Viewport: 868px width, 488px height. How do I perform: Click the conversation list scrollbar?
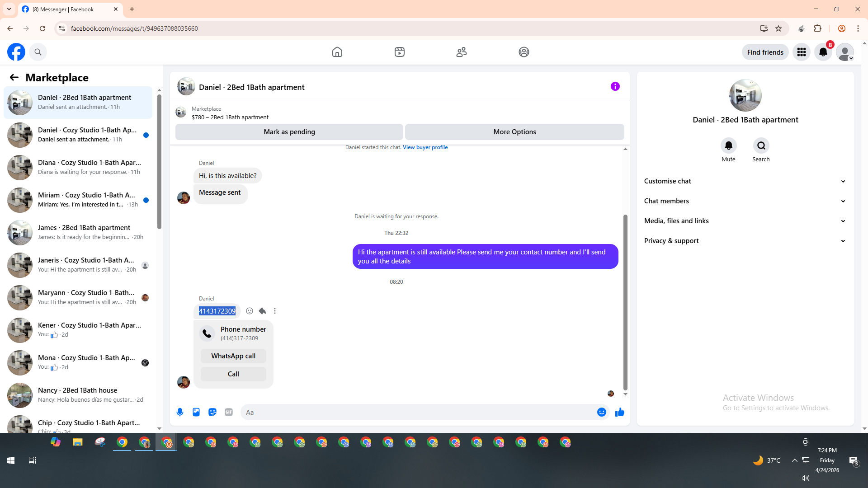coord(159,163)
